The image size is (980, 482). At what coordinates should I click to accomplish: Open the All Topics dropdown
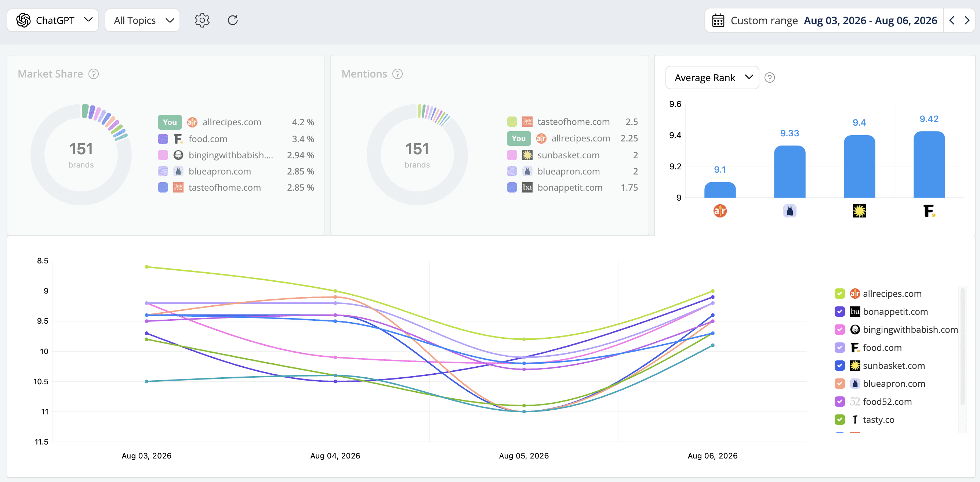pos(142,20)
